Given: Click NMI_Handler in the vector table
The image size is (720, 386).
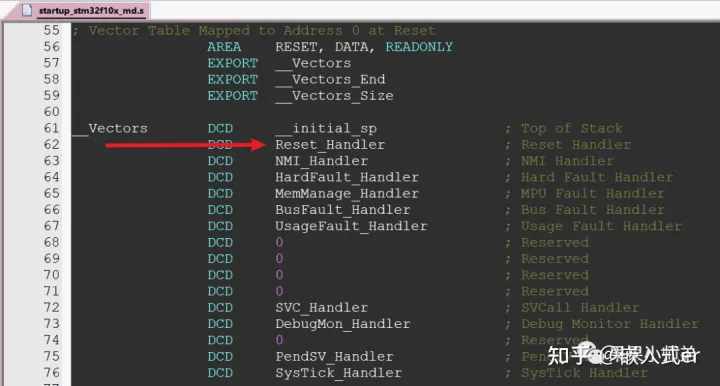Looking at the screenshot, I should 321,161.
